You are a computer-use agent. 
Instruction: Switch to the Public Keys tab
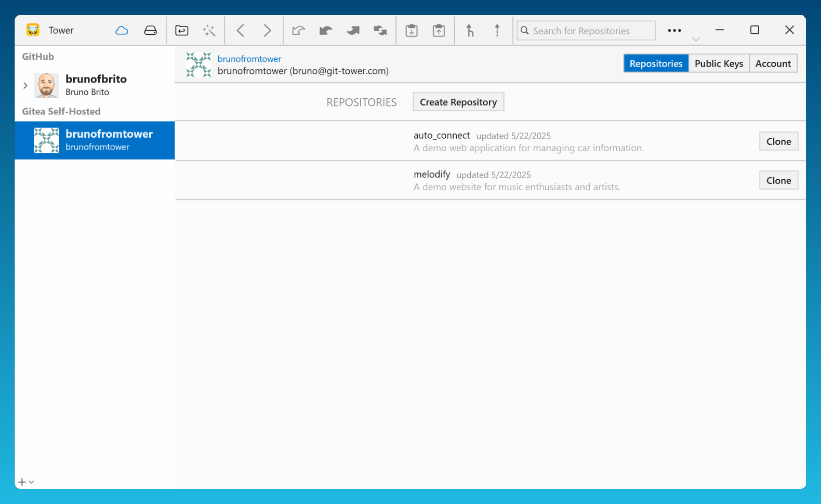[719, 63]
